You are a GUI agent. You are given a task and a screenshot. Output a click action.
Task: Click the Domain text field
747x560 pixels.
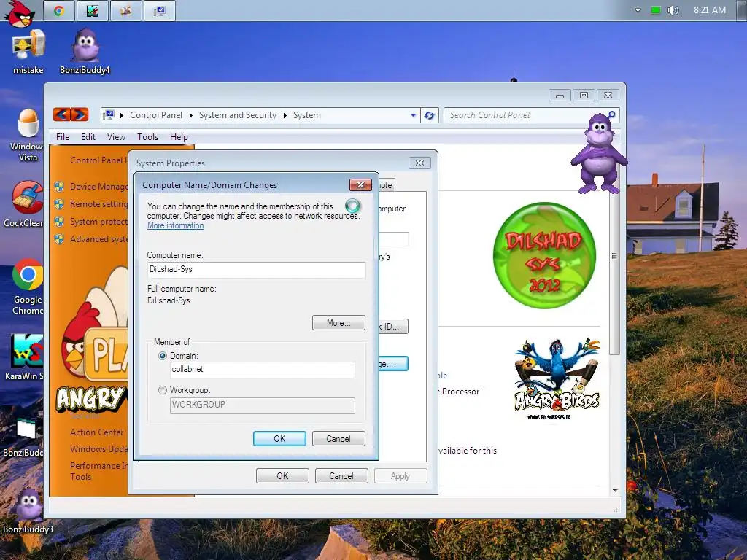click(x=263, y=370)
